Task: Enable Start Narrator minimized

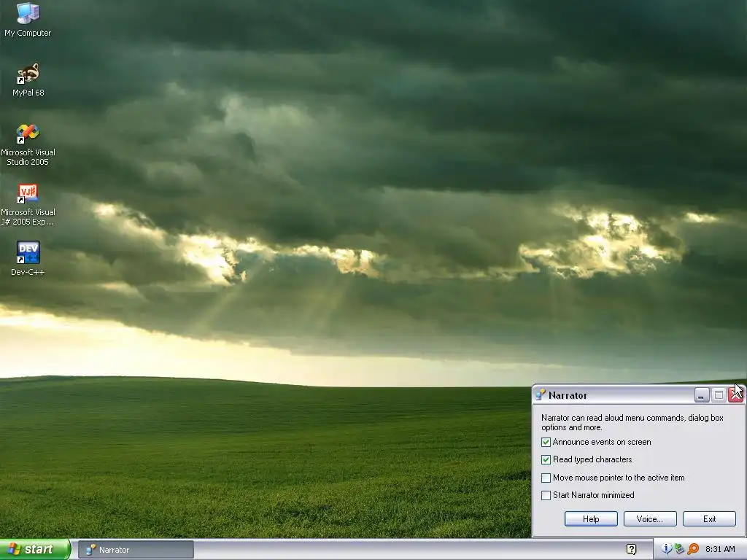Action: (x=546, y=495)
